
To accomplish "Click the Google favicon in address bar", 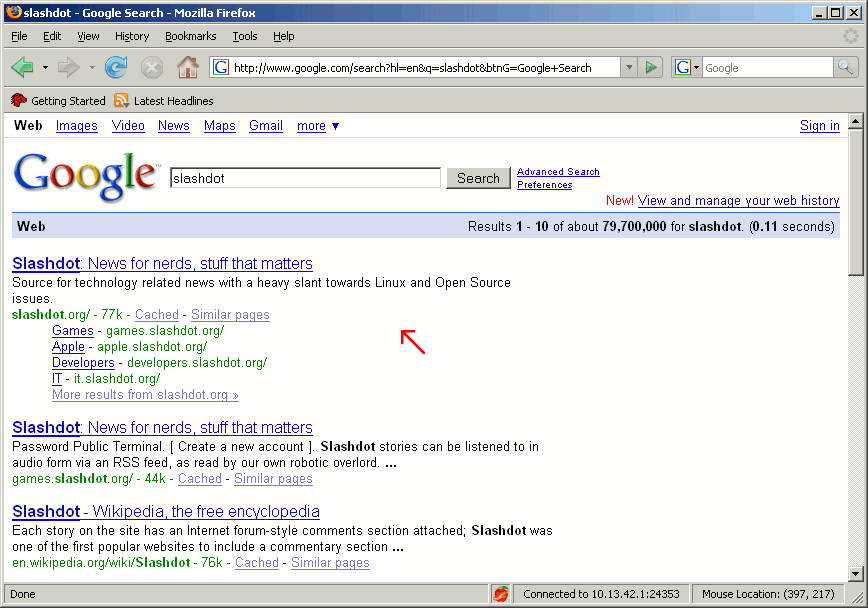I will (221, 68).
